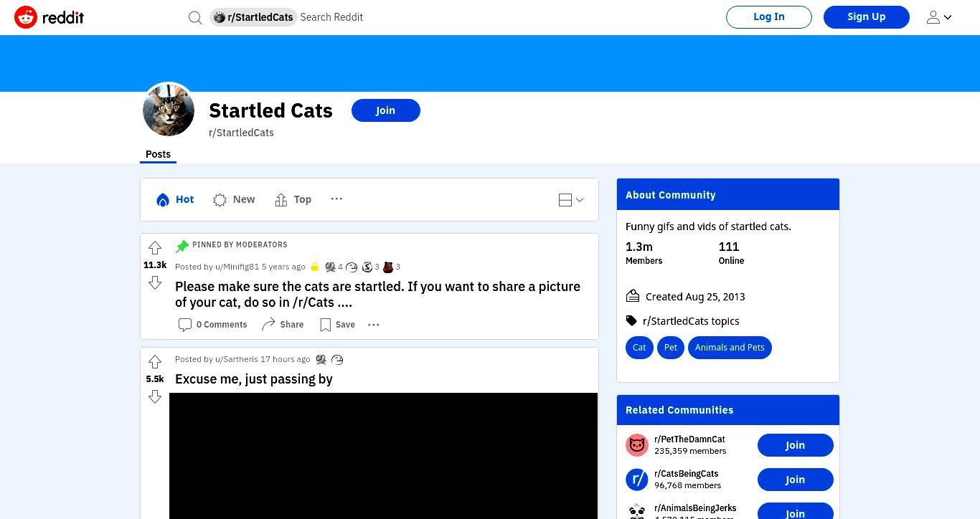
Task: Click the cake Created date icon
Action: tap(633, 296)
